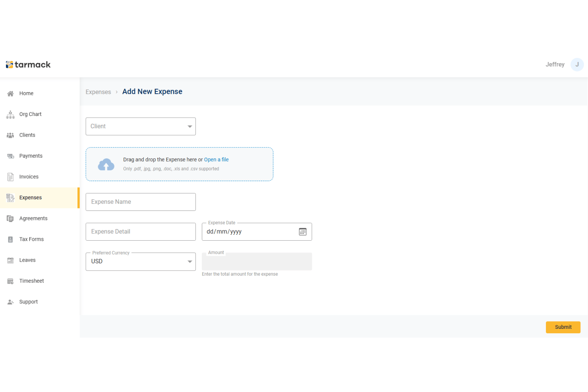Click the Open a file link
The width and height of the screenshot is (588, 392).
pyautogui.click(x=217, y=160)
